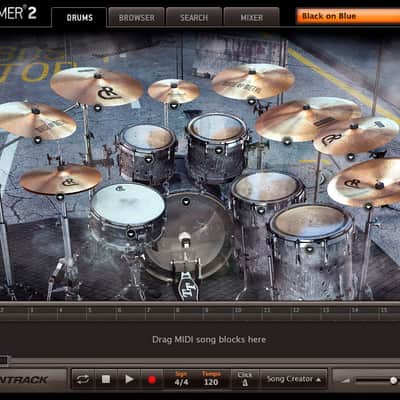Open the top-right cymbal's dropdown arrow
The width and height of the screenshot is (400, 400).
251,101
